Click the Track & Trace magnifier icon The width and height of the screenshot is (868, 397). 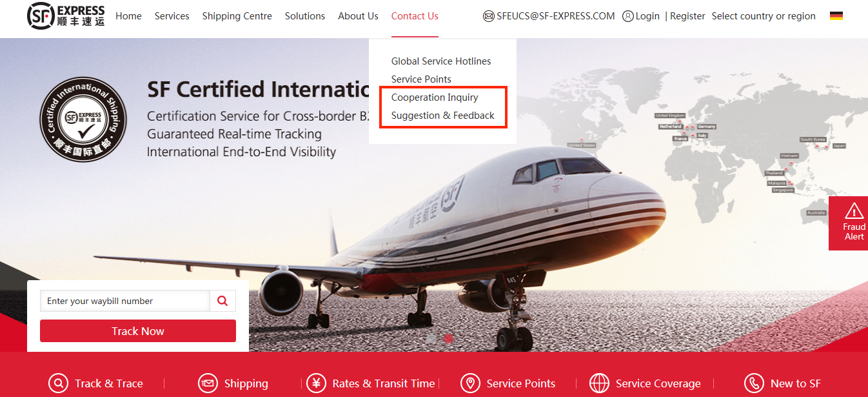[58, 383]
